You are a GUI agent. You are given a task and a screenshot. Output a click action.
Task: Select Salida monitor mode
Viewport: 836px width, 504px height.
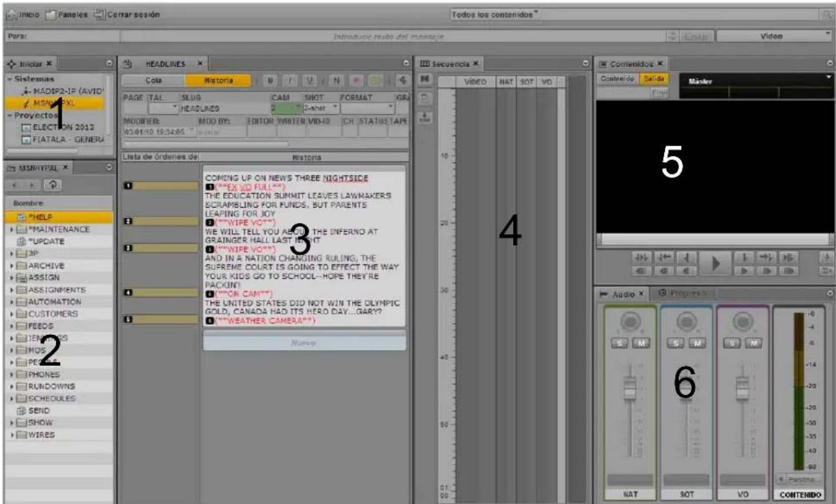pos(655,78)
